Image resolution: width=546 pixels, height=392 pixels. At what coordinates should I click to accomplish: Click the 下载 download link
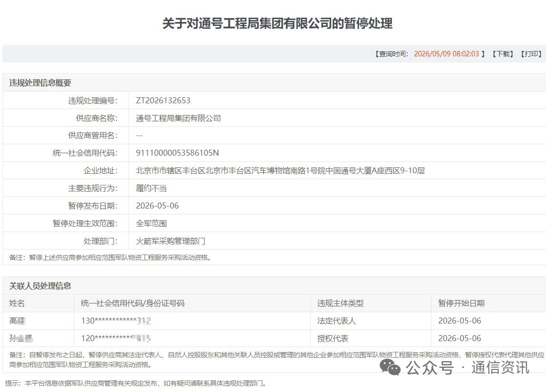click(503, 54)
